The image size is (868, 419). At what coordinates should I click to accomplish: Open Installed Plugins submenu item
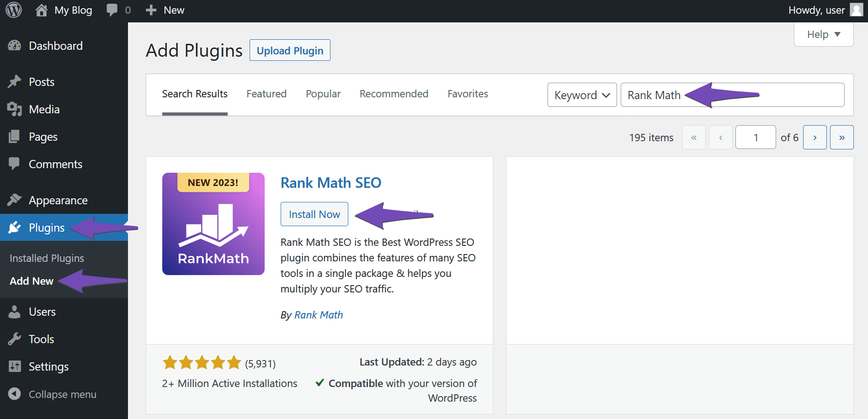[47, 258]
